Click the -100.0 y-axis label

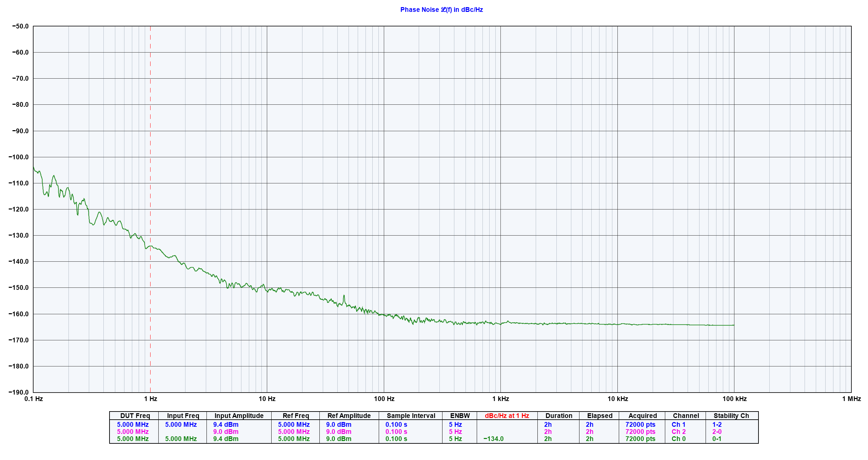19,157
